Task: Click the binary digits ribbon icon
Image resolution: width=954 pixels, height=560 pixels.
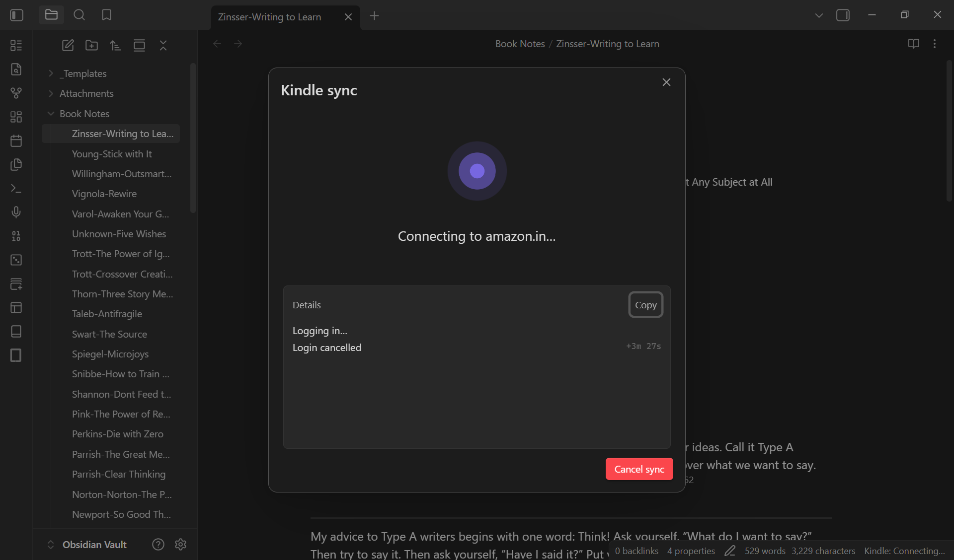Action: [x=16, y=236]
